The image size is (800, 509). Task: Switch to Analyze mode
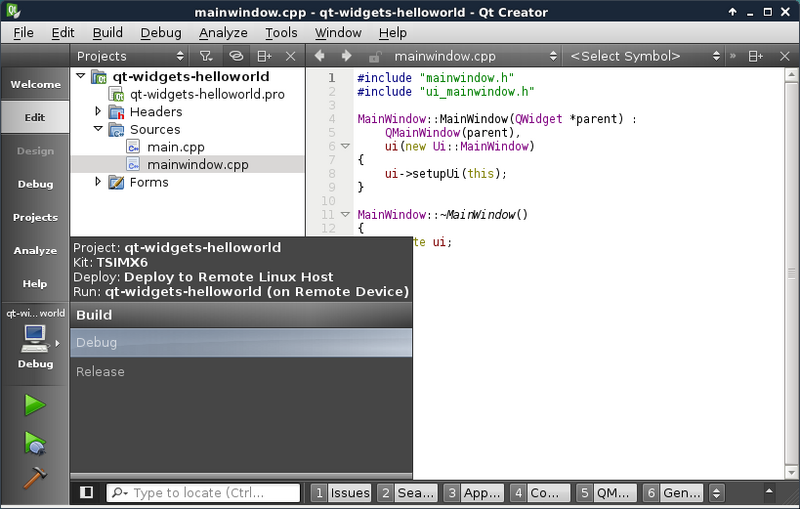point(35,250)
